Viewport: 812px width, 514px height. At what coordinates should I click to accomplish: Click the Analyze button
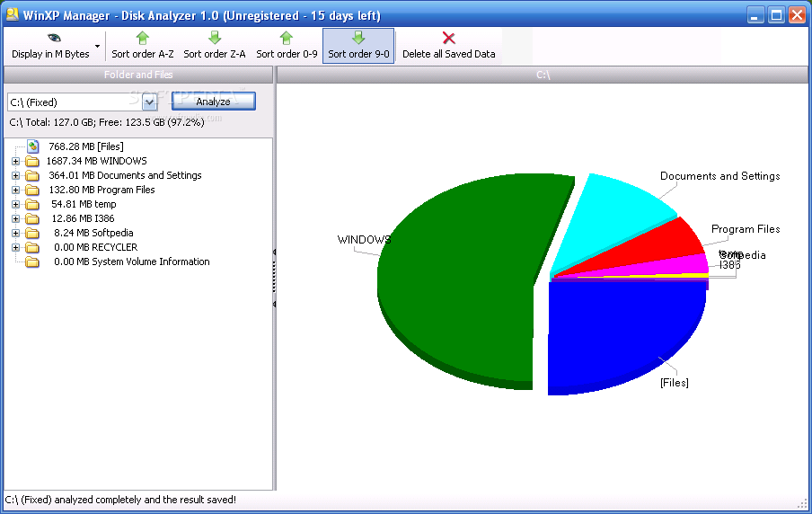tap(214, 102)
